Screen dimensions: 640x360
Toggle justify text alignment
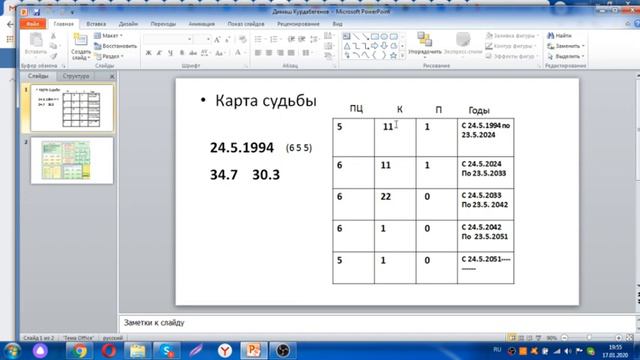pyautogui.click(x=291, y=53)
